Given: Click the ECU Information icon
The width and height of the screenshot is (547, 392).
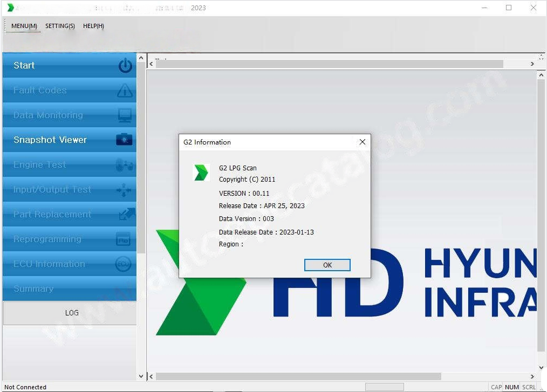Looking at the screenshot, I should point(124,264).
